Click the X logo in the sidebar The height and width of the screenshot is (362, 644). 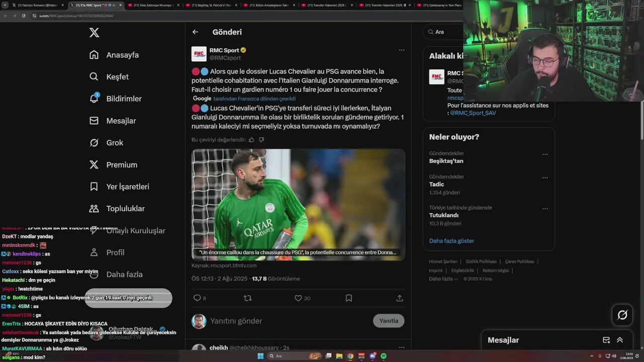[x=94, y=33]
